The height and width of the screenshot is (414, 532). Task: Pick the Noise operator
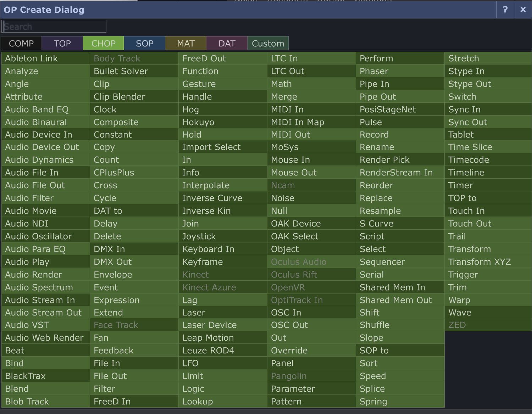(x=311, y=198)
